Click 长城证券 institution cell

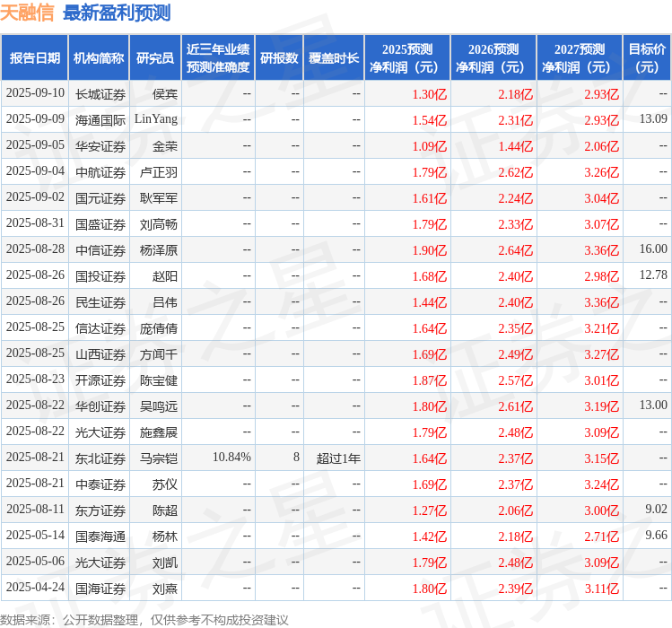100,94
